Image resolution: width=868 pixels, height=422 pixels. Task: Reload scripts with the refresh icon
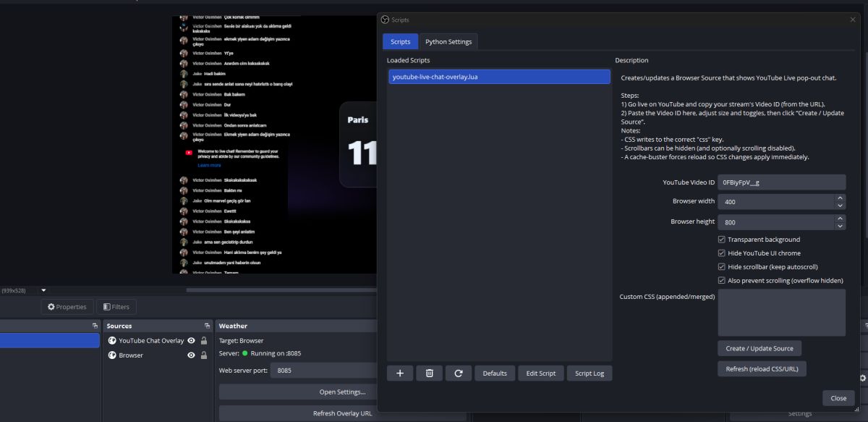click(x=459, y=373)
